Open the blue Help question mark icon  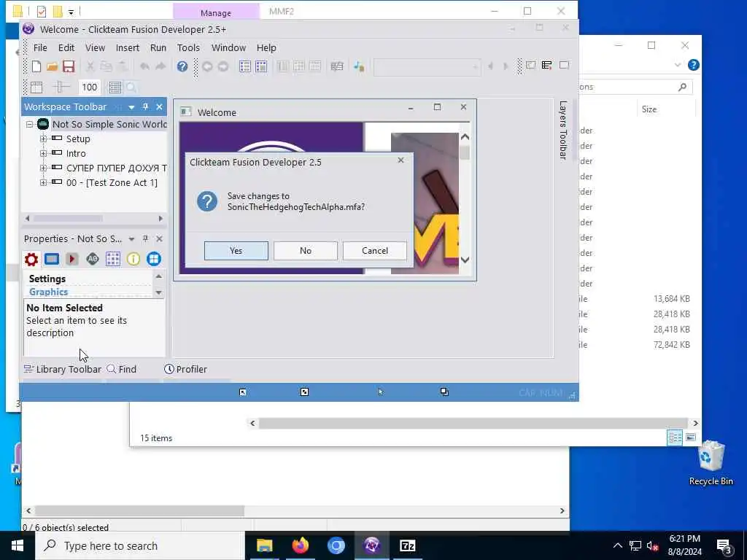pos(182,66)
